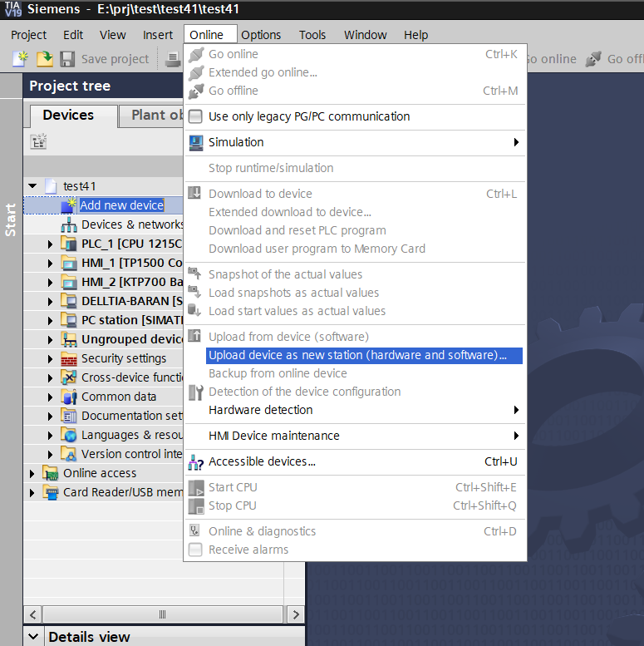Select the Add new device icon
This screenshot has width=644, height=646.
(x=69, y=205)
